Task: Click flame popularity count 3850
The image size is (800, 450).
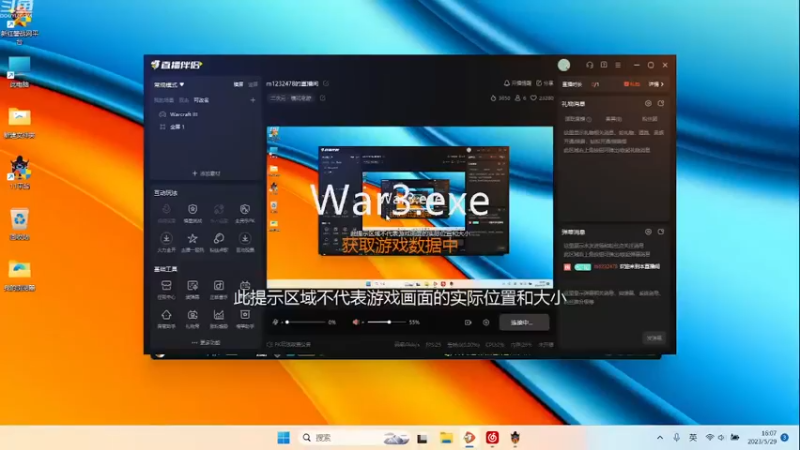Action: point(500,98)
